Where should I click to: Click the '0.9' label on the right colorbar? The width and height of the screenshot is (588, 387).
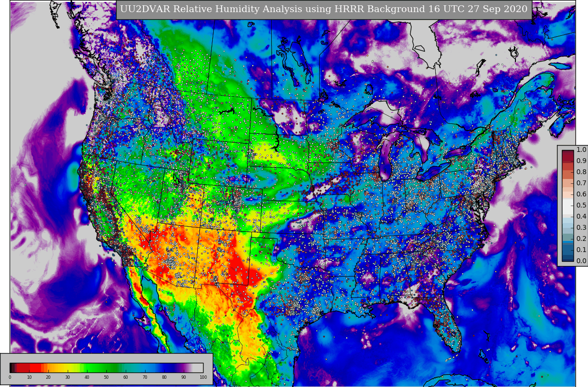point(581,161)
